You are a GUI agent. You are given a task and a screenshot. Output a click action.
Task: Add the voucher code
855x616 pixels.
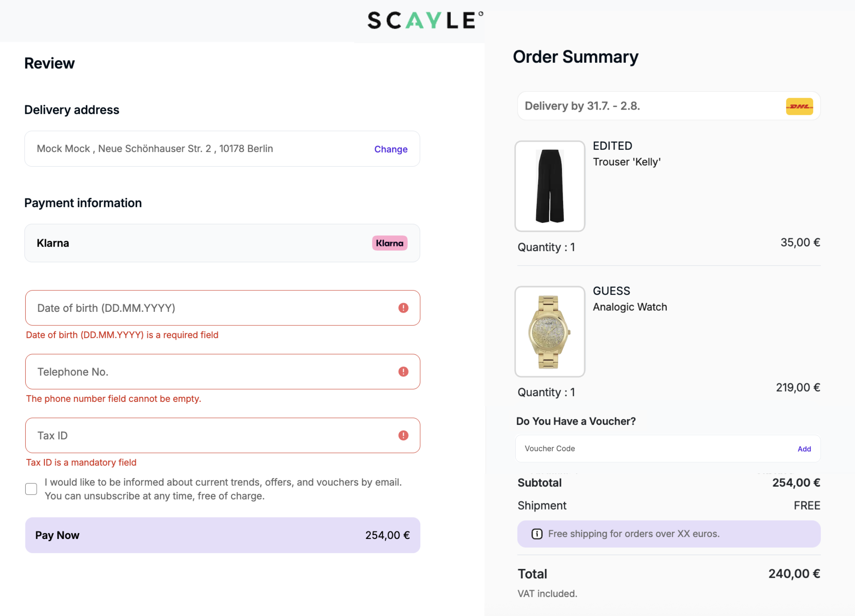click(804, 449)
